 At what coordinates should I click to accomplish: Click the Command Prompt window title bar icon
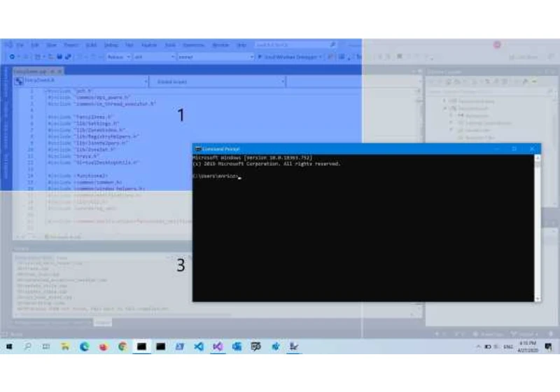pos(197,149)
